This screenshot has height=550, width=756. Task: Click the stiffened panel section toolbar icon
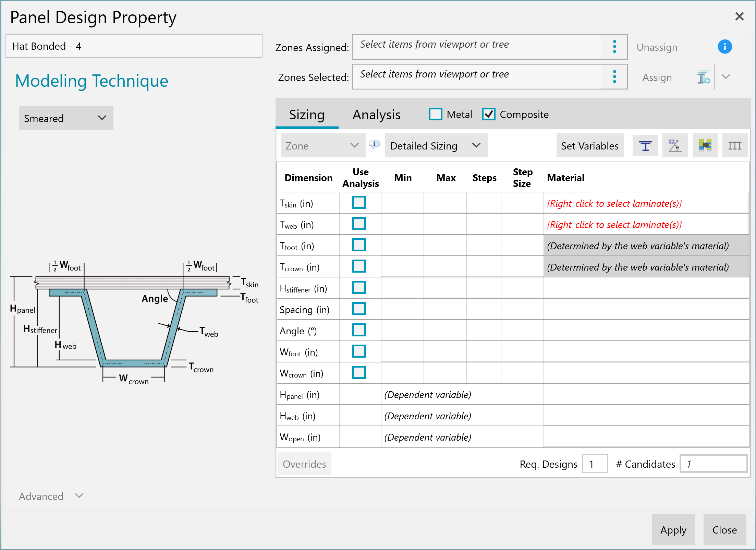tap(735, 146)
